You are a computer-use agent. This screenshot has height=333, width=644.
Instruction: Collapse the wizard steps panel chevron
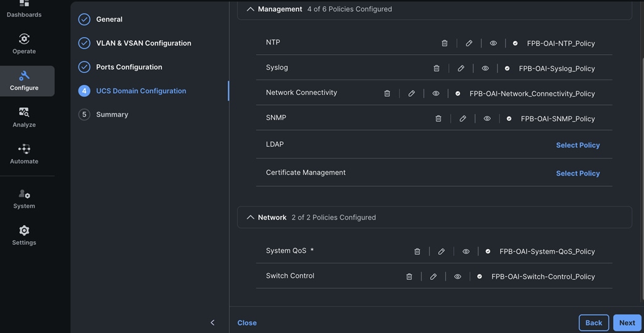(x=212, y=323)
